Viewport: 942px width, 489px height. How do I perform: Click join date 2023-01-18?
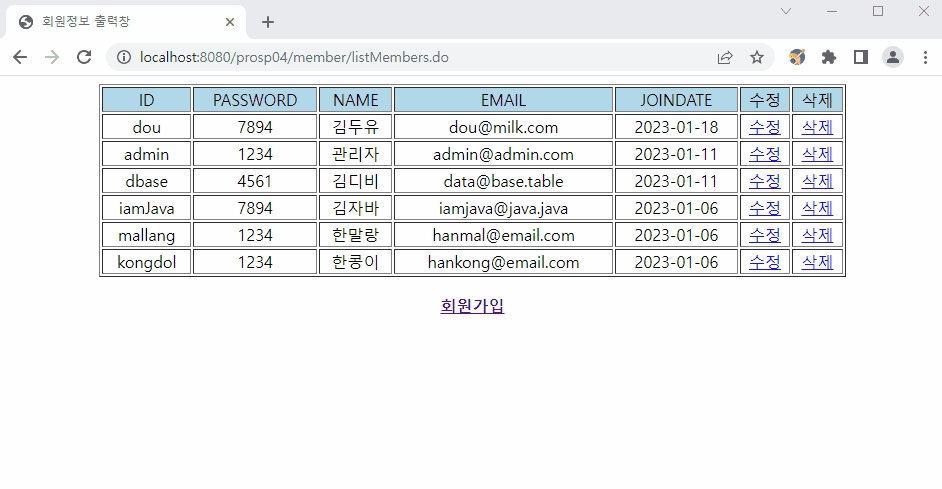(x=676, y=127)
